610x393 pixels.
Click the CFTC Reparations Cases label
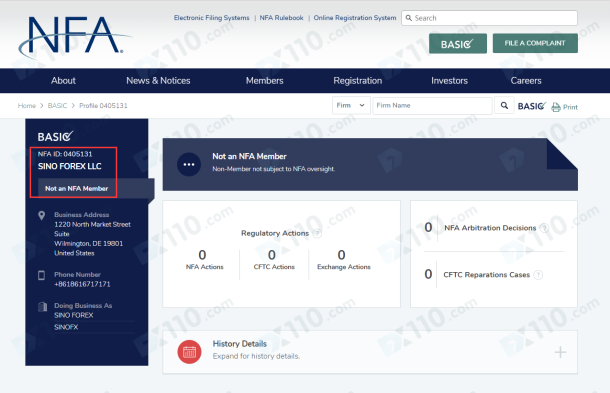487,275
